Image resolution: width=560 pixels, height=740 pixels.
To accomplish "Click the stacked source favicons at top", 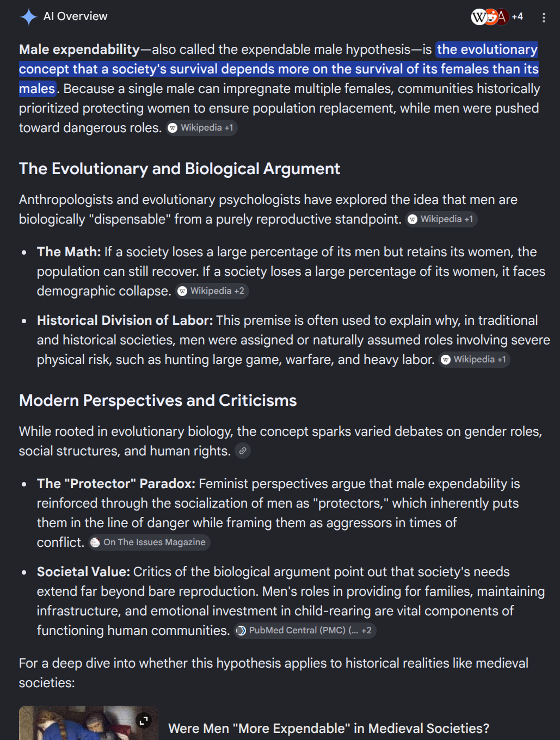I will pos(490,17).
